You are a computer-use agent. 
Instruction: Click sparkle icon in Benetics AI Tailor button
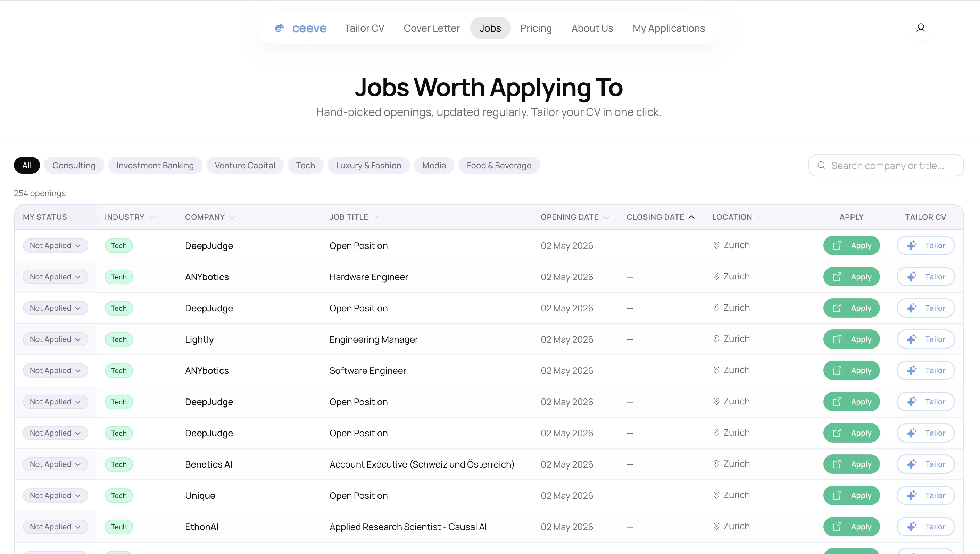(912, 464)
